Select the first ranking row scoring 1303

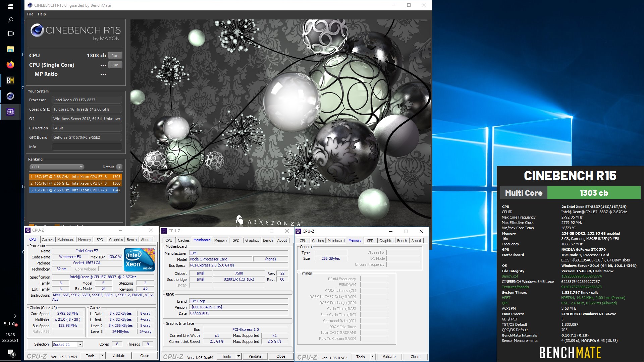coord(75,177)
